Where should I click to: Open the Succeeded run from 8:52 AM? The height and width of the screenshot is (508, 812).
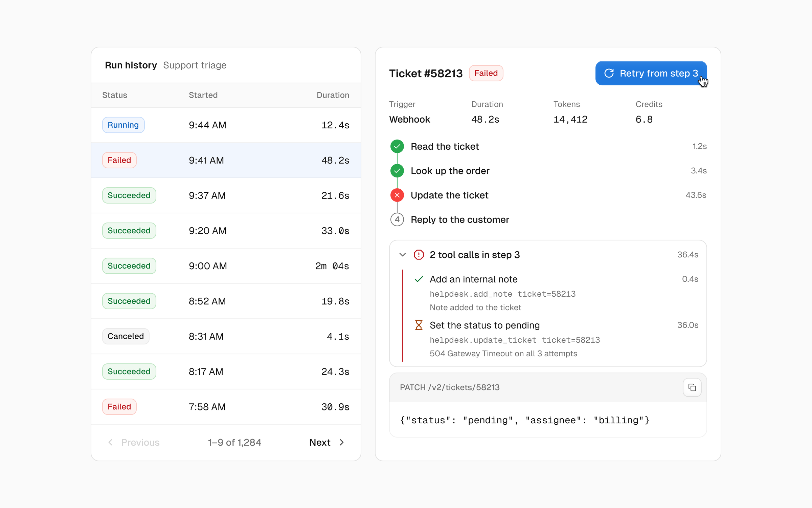pos(226,301)
